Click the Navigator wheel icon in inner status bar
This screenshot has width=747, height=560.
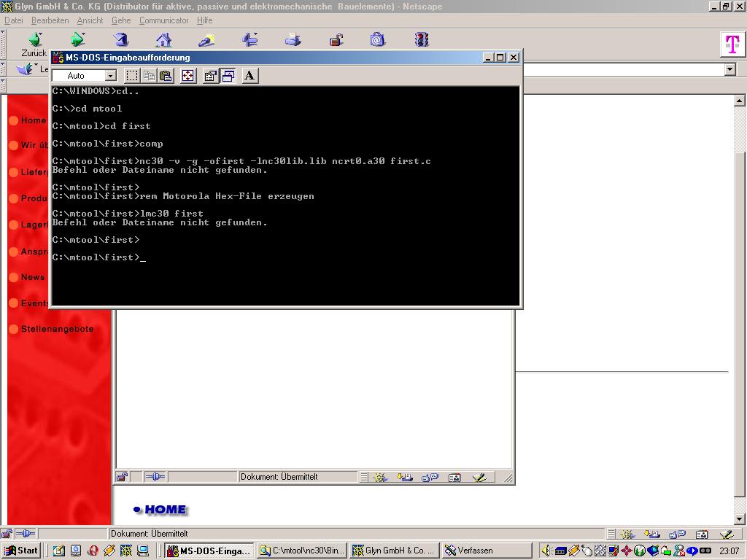pyautogui.click(x=379, y=477)
